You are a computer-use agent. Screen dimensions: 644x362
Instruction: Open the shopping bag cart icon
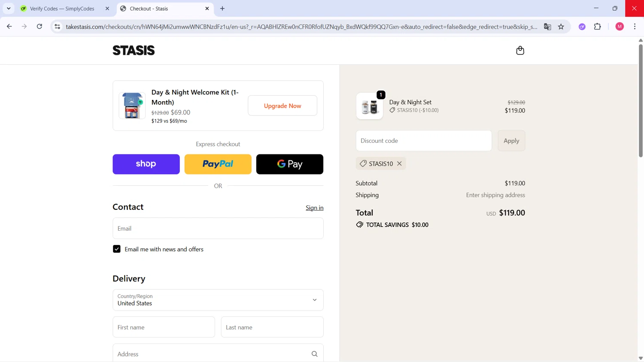(x=520, y=51)
